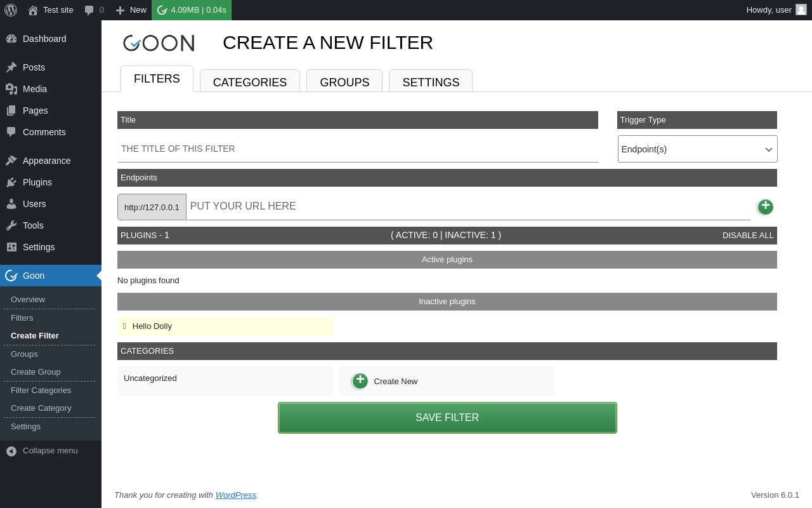Click the http://127.0.0.1 prefix box
The image size is (812, 508).
pyautogui.click(x=152, y=207)
